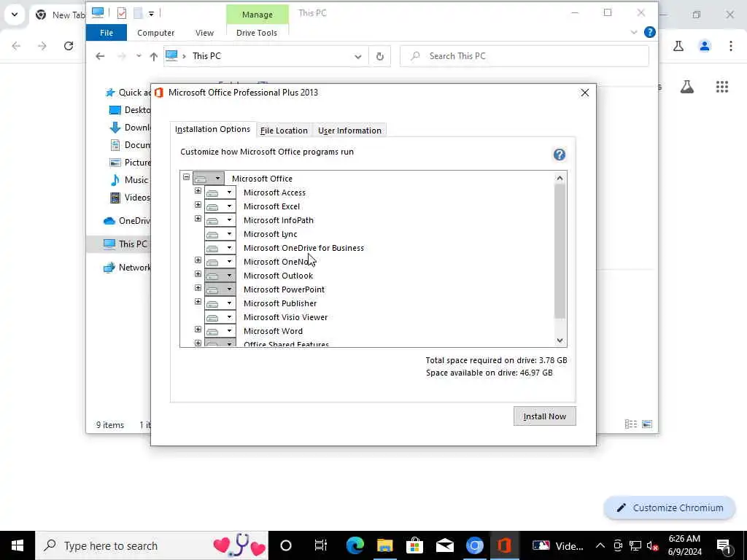Image resolution: width=747 pixels, height=560 pixels.
Task: Open the View ribbon tab in Explorer
Action: (x=204, y=33)
